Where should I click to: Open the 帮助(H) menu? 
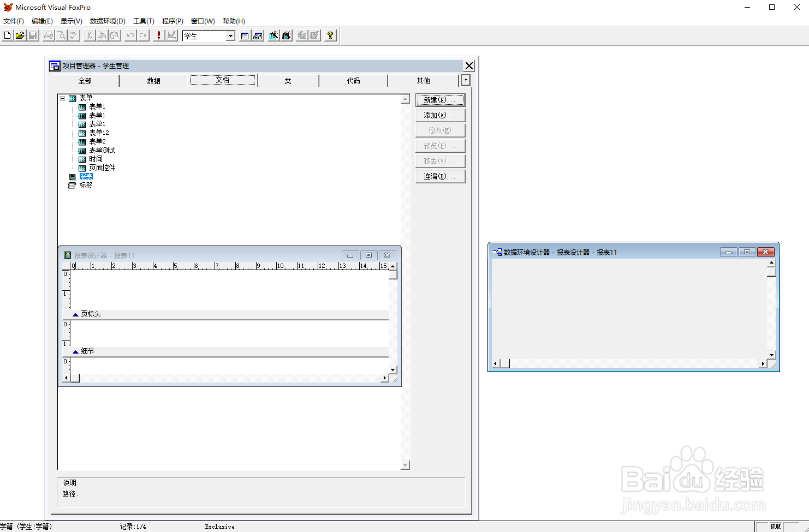pos(234,21)
